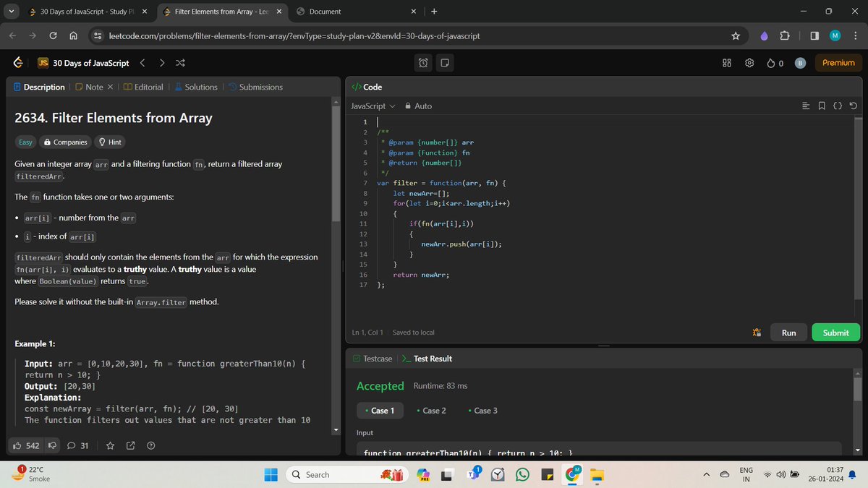Pick a random problem with the shuffle icon

180,63
